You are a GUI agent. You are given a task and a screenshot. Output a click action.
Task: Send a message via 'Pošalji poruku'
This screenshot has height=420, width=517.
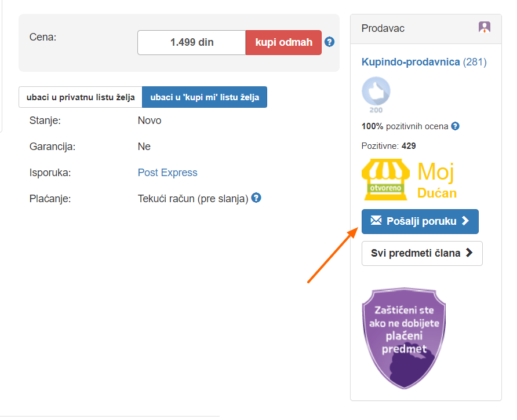(420, 221)
